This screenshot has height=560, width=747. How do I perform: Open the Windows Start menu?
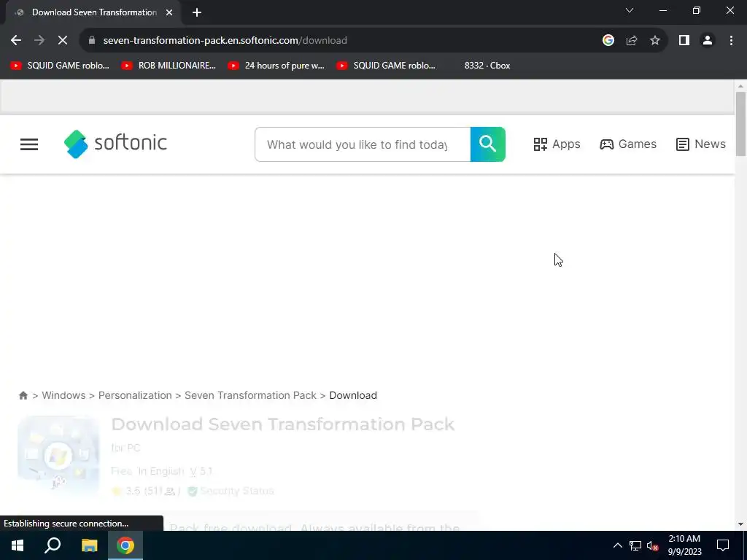(18, 545)
